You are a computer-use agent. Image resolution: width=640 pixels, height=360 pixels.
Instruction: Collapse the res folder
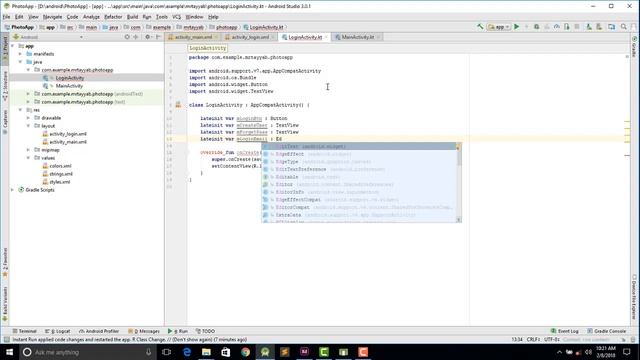click(x=20, y=110)
